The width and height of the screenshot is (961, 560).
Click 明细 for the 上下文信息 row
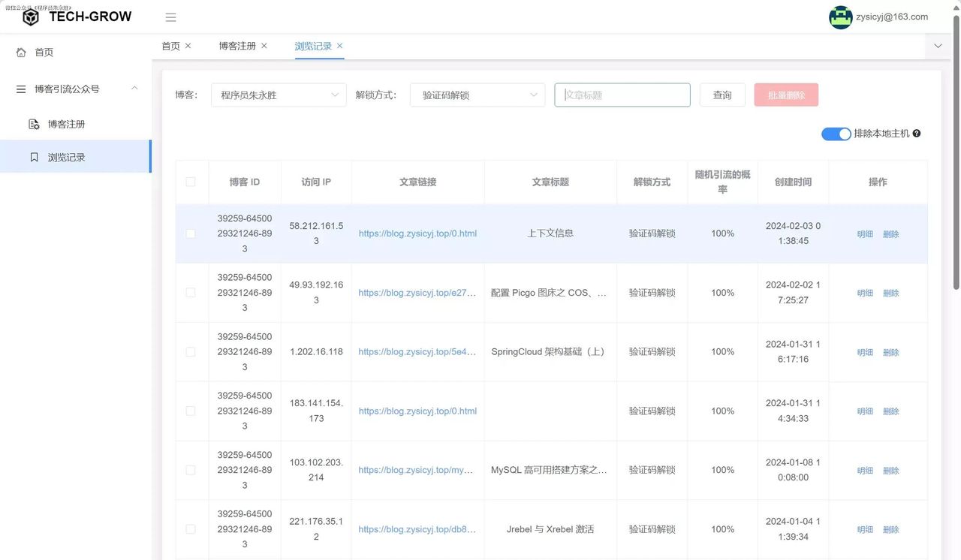point(865,234)
